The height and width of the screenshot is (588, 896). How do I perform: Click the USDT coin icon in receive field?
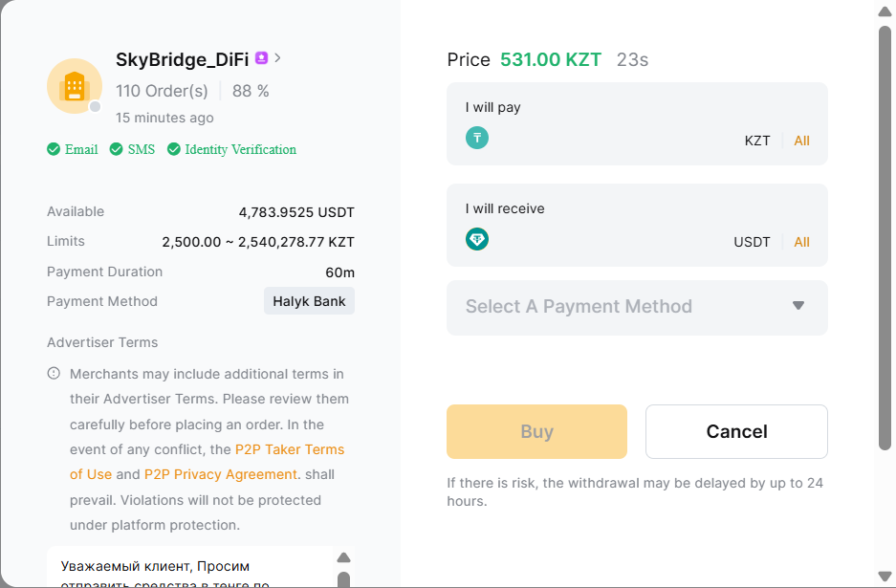point(477,239)
